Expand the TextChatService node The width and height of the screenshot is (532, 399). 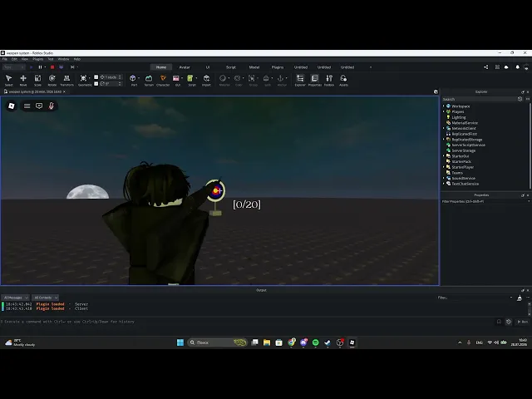pos(443,184)
